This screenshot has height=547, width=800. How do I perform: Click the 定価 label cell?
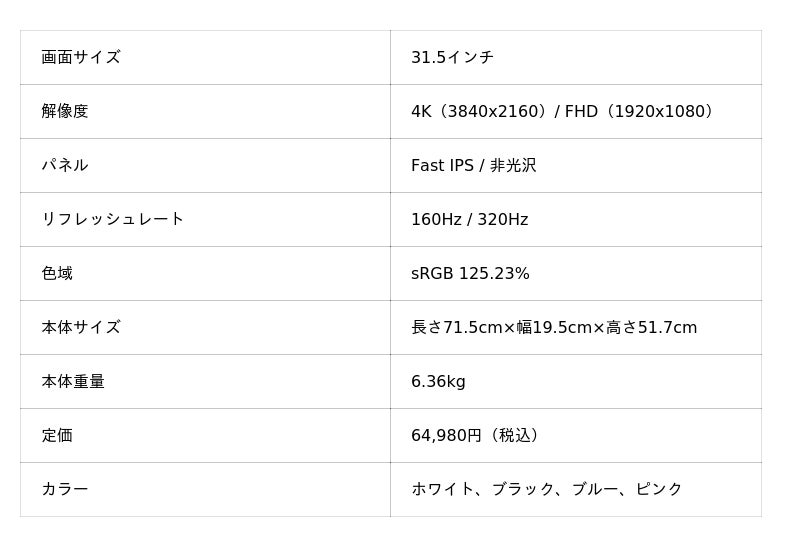coord(205,436)
